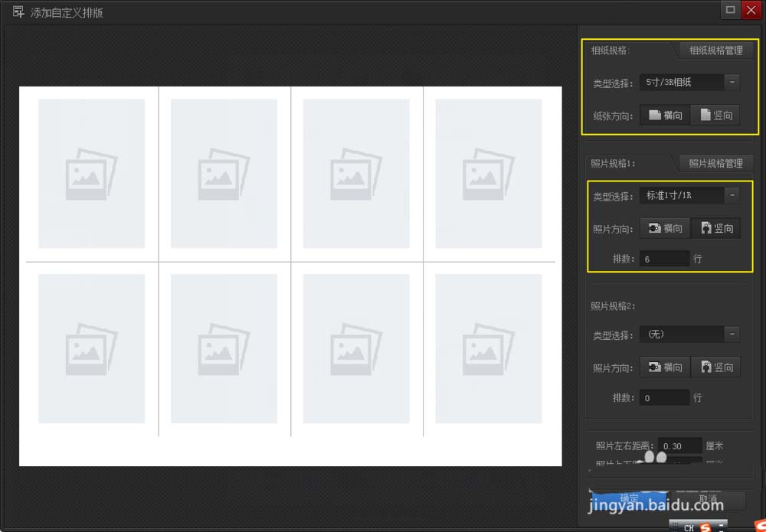
Task: Expand the (无) photo type dropdown under 照片规格2
Action: tap(689, 335)
